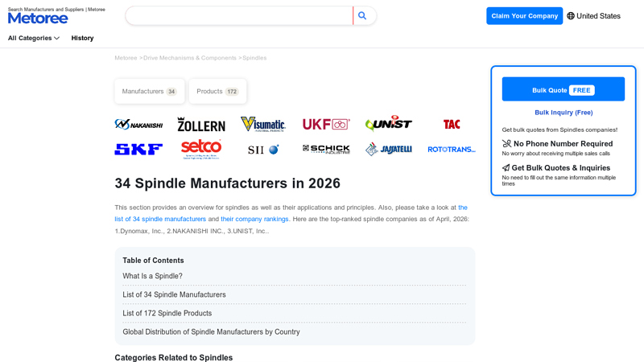The height and width of the screenshot is (362, 644).
Task: Open the Zollern company logo
Action: [201, 125]
